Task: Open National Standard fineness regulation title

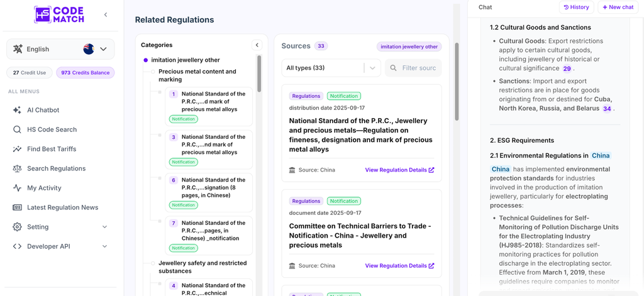Action: coord(361,135)
